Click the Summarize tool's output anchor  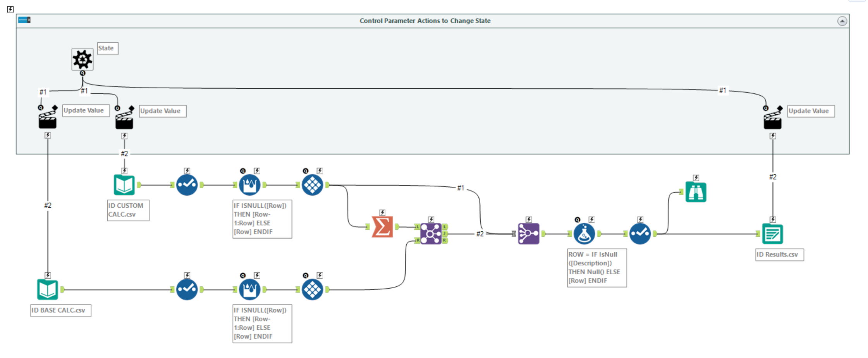397,227
